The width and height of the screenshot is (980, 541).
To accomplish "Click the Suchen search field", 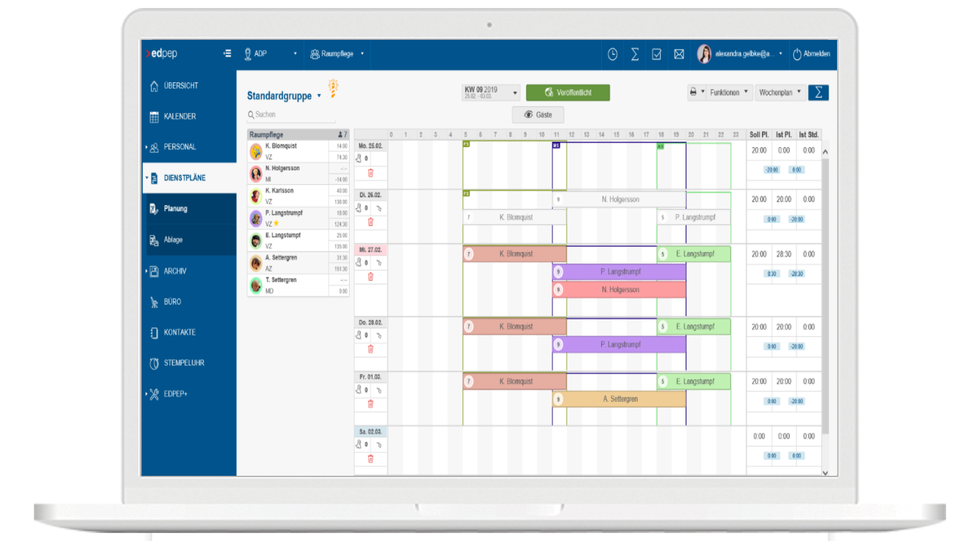I will pos(293,115).
